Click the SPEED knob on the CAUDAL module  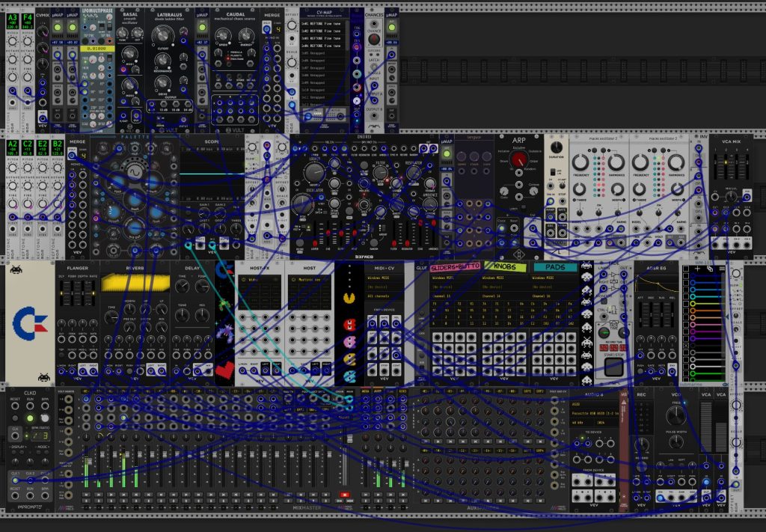[222, 34]
